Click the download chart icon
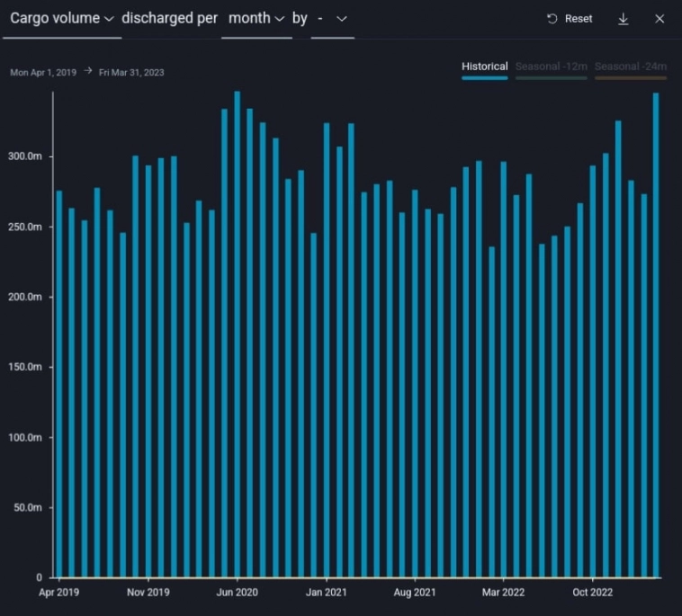This screenshot has height=616, width=682. 623,19
